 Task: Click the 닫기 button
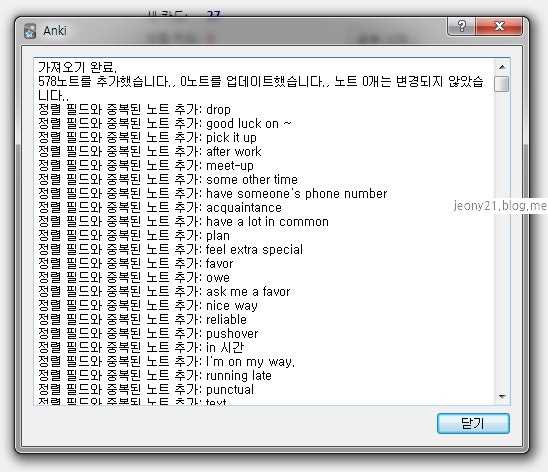473,423
